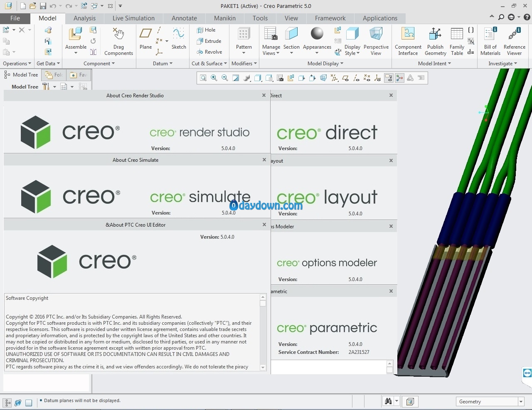Start the Sketch tool
Image resolution: width=532 pixels, height=410 pixels.
[x=179, y=39]
